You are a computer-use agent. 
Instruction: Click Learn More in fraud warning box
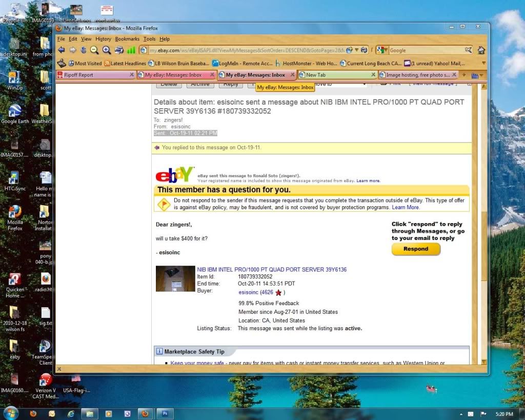tap(406, 207)
